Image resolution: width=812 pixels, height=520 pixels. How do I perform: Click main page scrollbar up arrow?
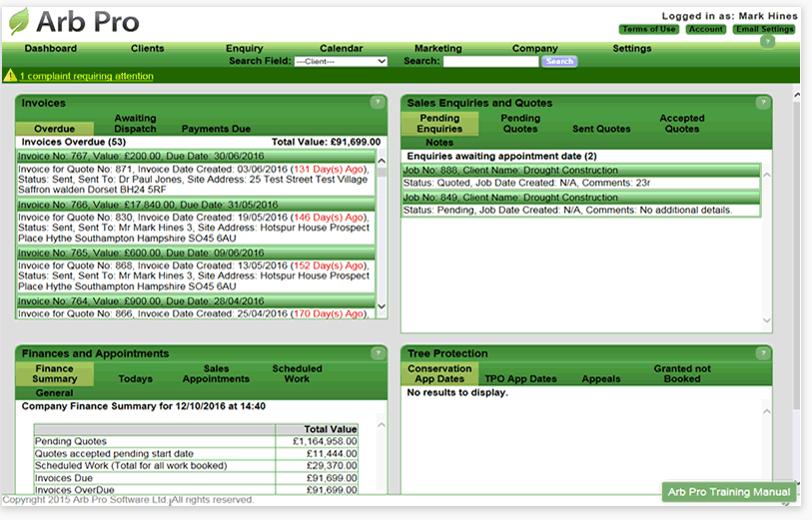[796, 95]
